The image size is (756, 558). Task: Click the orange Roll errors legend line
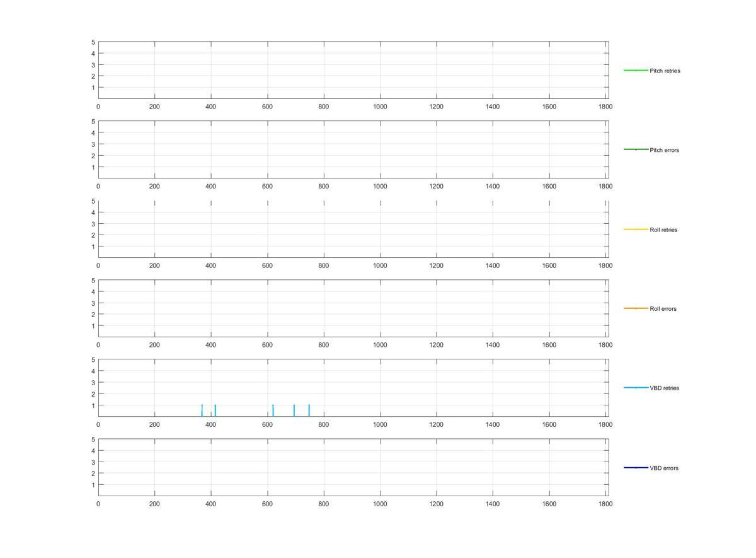(636, 308)
